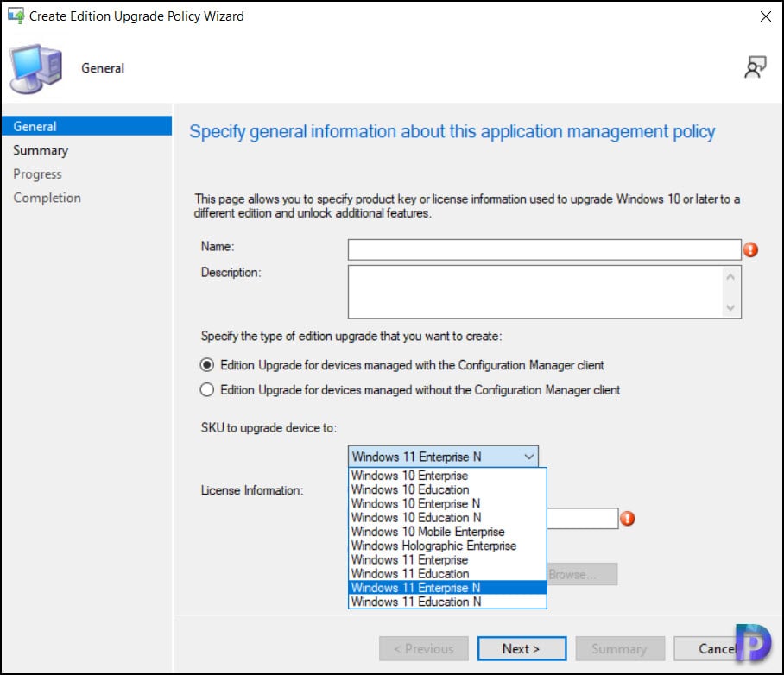Choose Windows 11 Enterprise option
This screenshot has height=675, width=784.
pos(447,559)
